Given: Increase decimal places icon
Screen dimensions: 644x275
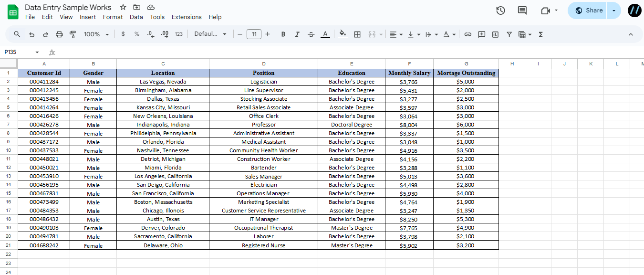Looking at the screenshot, I should coord(165,34).
